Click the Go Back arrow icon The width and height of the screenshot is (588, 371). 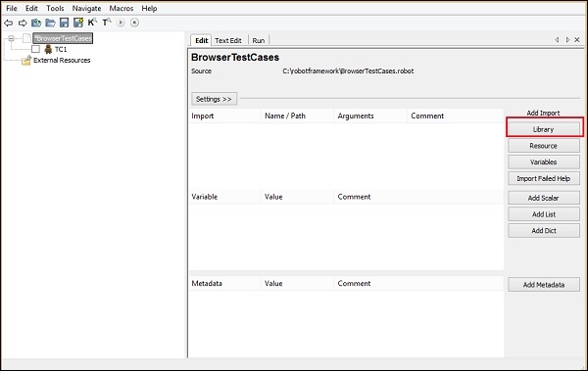point(8,23)
